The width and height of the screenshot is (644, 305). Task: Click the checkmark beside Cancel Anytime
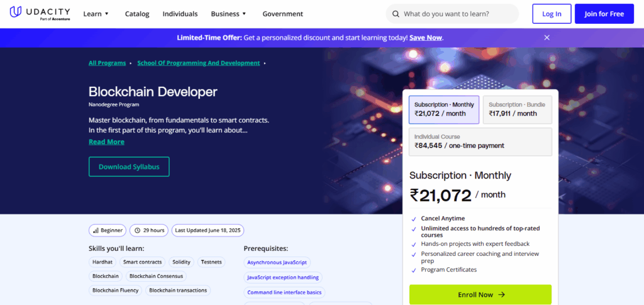[414, 219]
